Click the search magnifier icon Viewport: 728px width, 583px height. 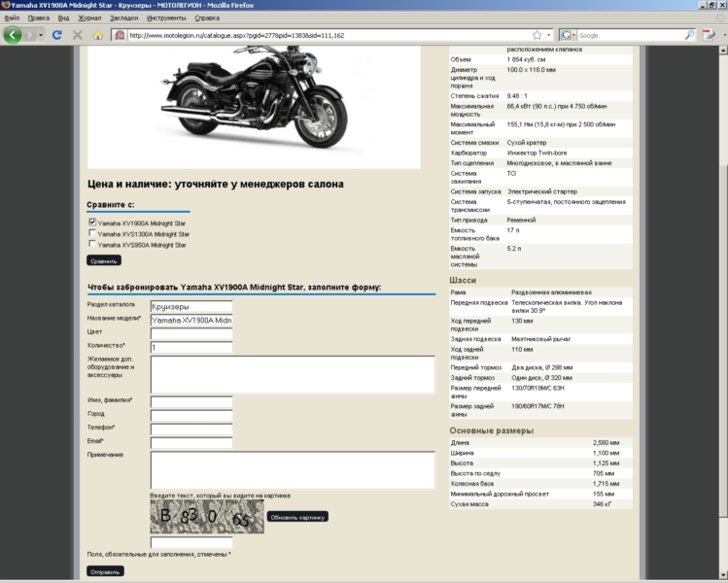coord(689,35)
